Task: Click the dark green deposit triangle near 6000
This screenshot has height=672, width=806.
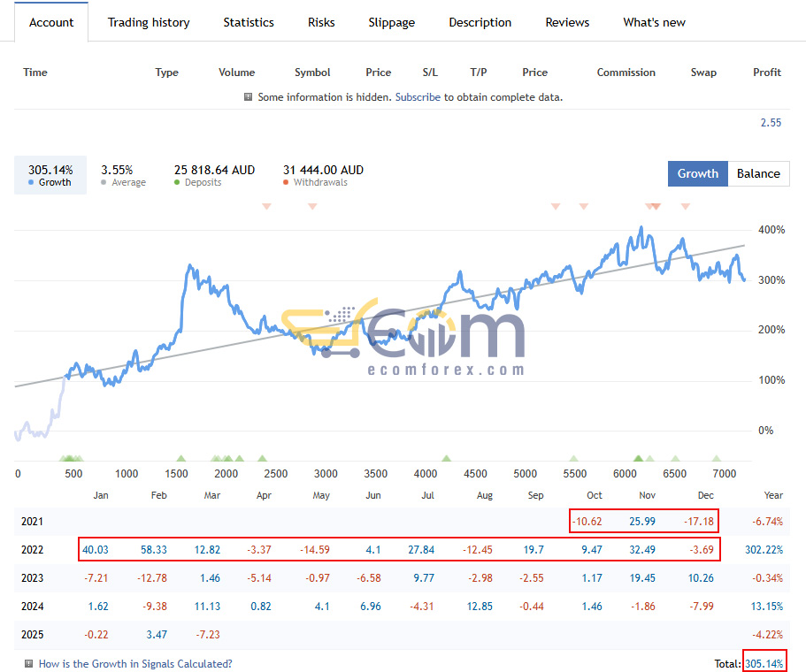Action: tap(639, 458)
